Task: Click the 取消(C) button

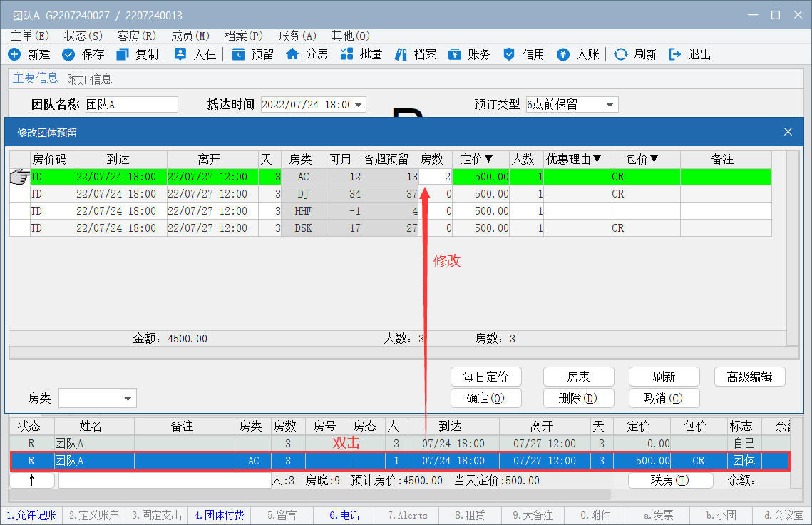Action: tap(664, 398)
